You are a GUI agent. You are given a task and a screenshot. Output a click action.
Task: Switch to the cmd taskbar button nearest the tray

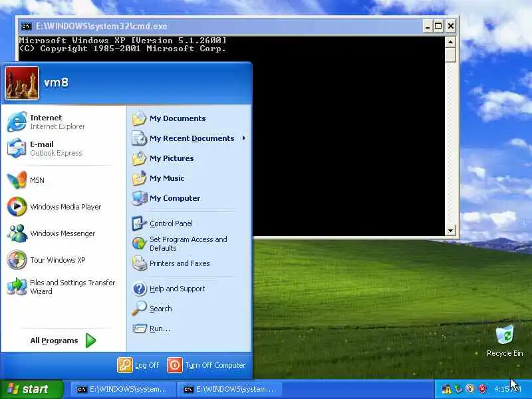click(x=230, y=390)
